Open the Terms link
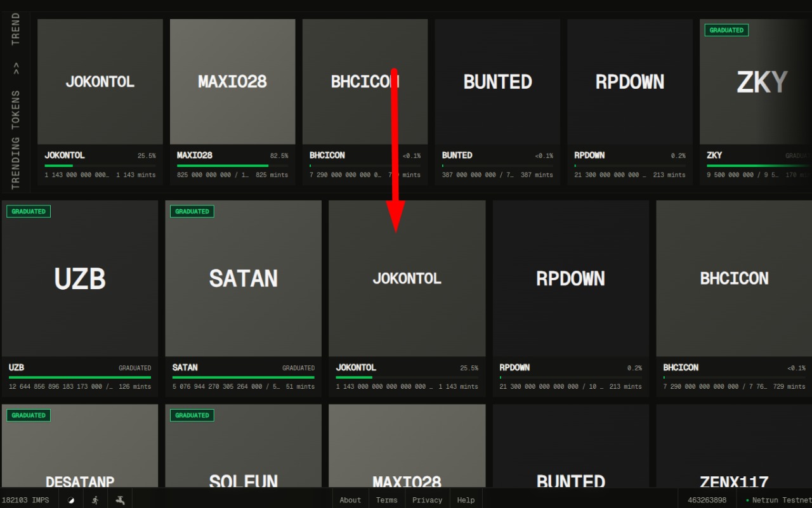 click(387, 500)
